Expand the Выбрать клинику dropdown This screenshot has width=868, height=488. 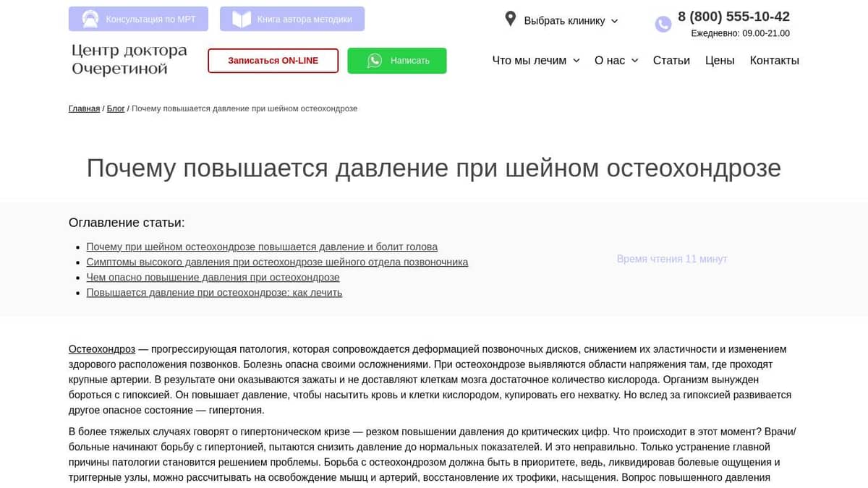(x=571, y=21)
